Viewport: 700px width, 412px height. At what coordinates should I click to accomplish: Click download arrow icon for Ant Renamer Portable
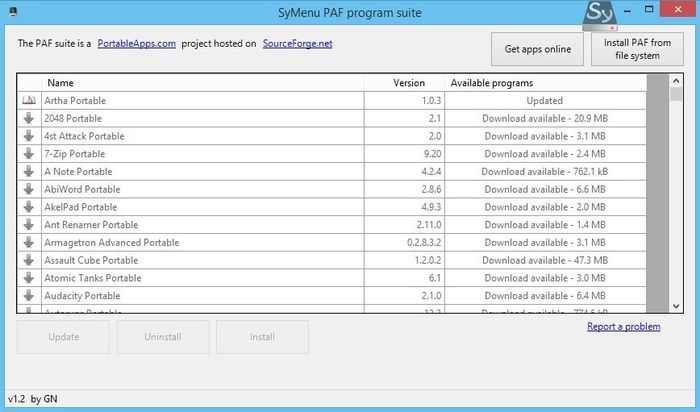tap(29, 225)
